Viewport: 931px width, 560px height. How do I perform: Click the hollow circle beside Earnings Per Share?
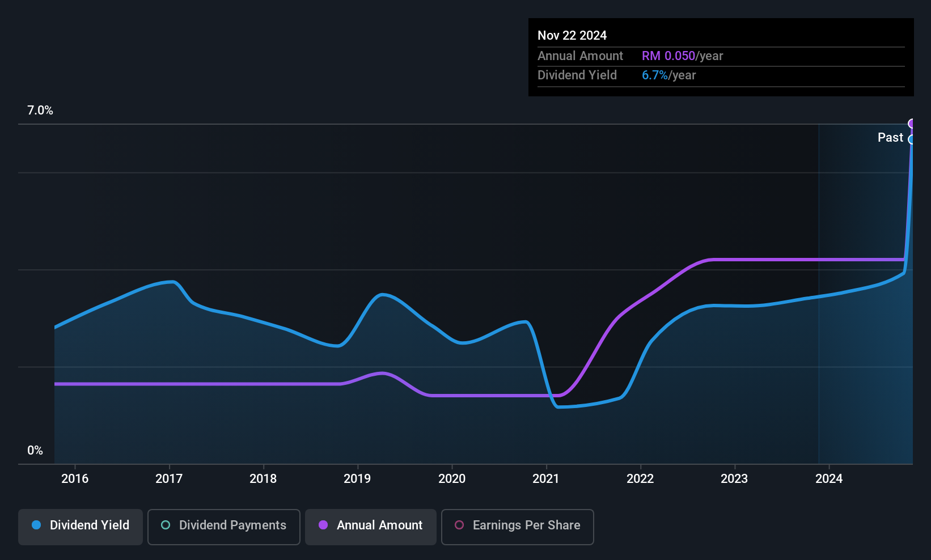coord(459,525)
